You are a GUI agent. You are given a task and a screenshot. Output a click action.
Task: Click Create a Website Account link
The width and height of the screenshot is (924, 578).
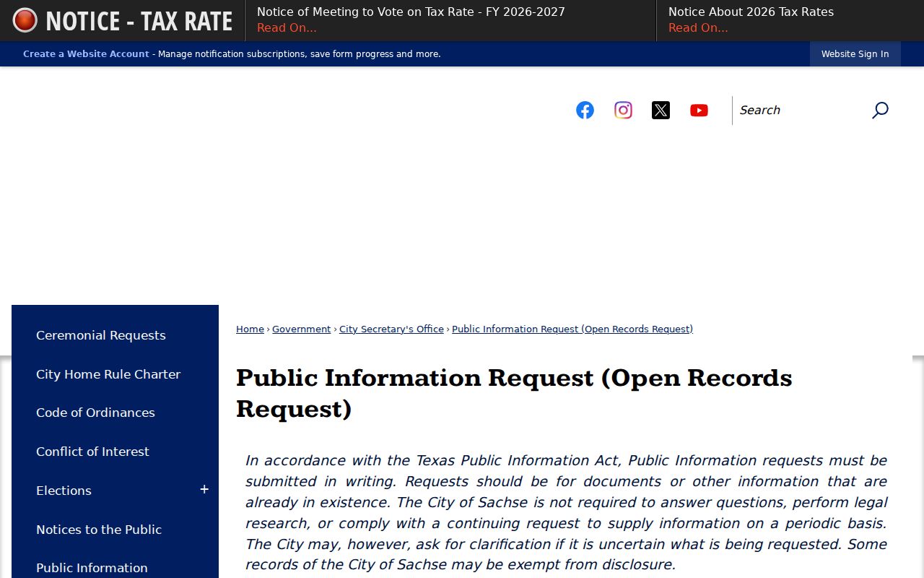coord(86,54)
